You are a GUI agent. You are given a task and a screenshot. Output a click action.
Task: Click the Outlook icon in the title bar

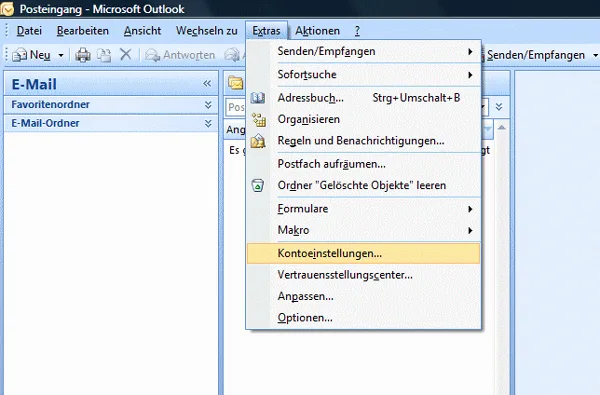(x=7, y=9)
